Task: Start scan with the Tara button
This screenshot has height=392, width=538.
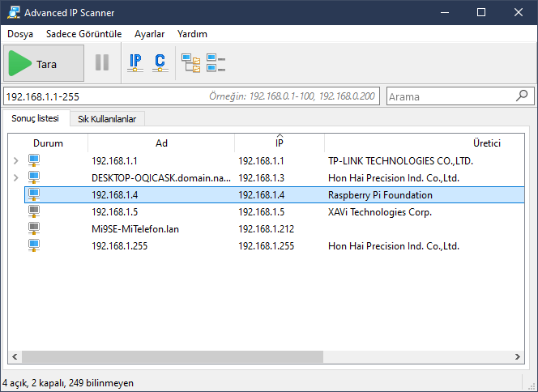Action: [x=44, y=63]
